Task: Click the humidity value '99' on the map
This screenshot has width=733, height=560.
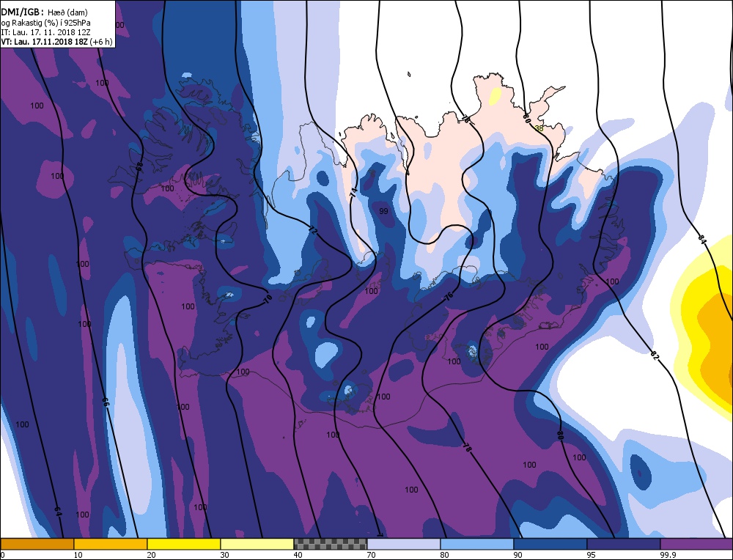Action: point(383,211)
